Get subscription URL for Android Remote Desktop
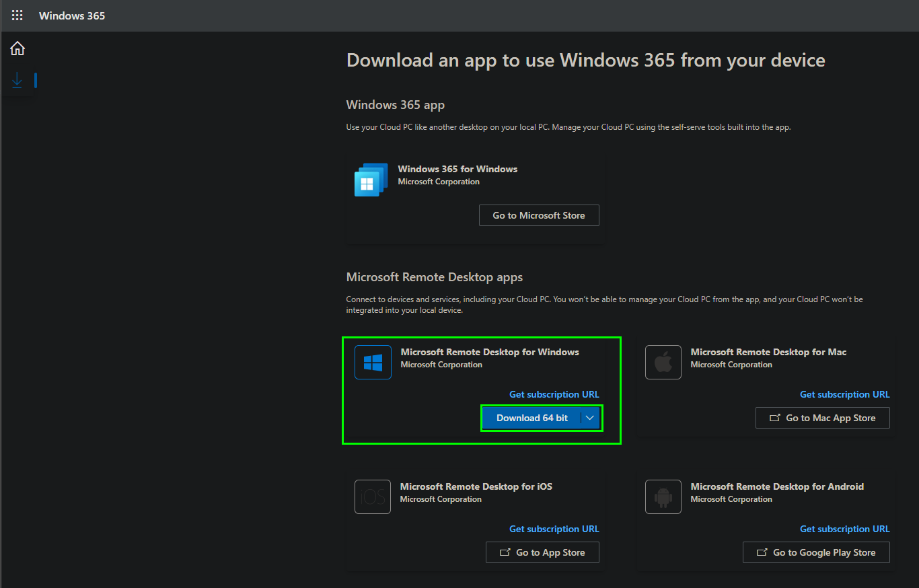This screenshot has height=588, width=919. tap(844, 529)
